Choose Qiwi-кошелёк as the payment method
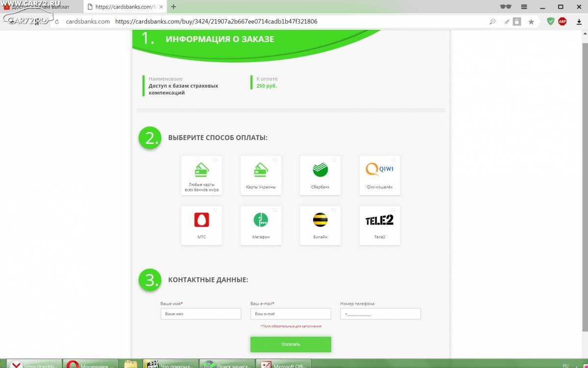 (379, 175)
